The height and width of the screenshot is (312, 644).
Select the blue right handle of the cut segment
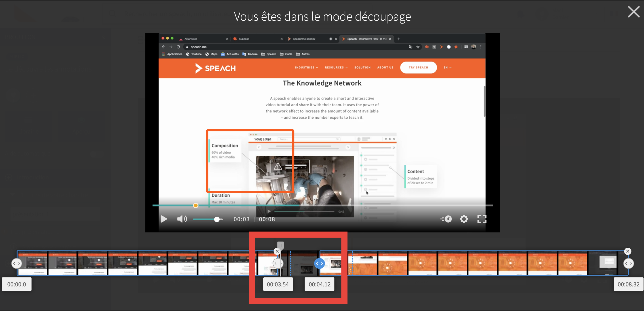pyautogui.click(x=319, y=263)
